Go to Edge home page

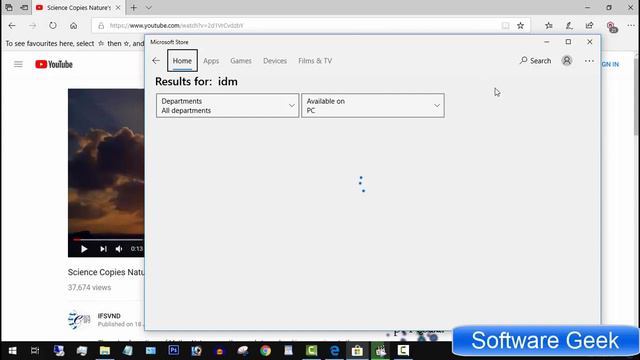[x=73, y=25]
